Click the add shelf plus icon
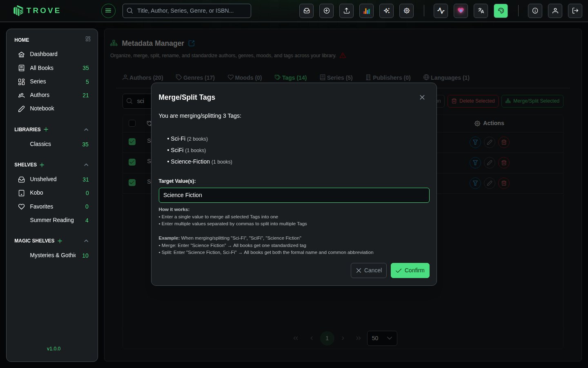The height and width of the screenshot is (368, 588). (x=42, y=165)
